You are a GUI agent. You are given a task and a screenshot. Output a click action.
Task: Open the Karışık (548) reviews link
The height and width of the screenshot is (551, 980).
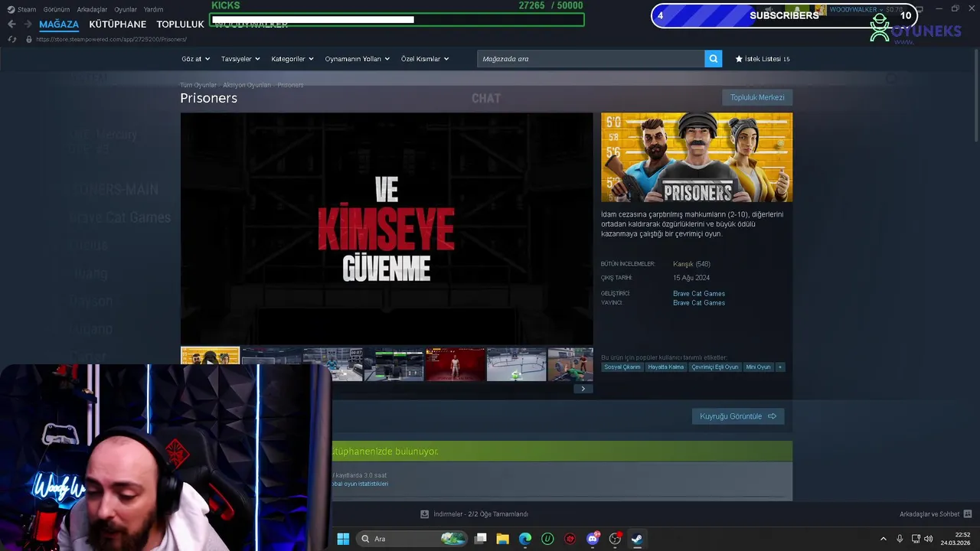[x=691, y=264]
